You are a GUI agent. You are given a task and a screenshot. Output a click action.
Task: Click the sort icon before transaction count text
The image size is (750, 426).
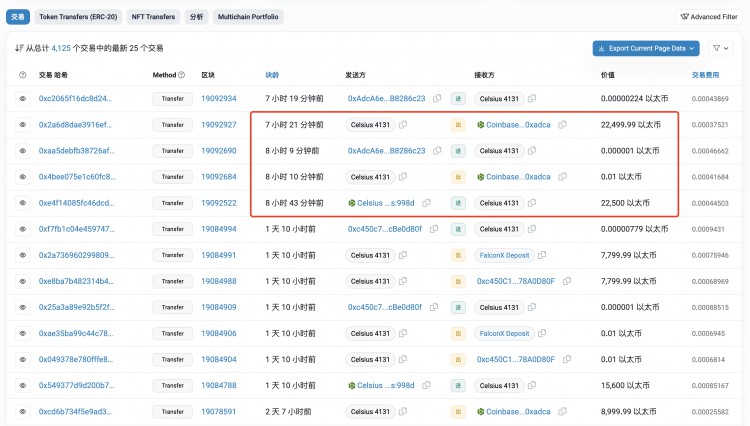(19, 48)
